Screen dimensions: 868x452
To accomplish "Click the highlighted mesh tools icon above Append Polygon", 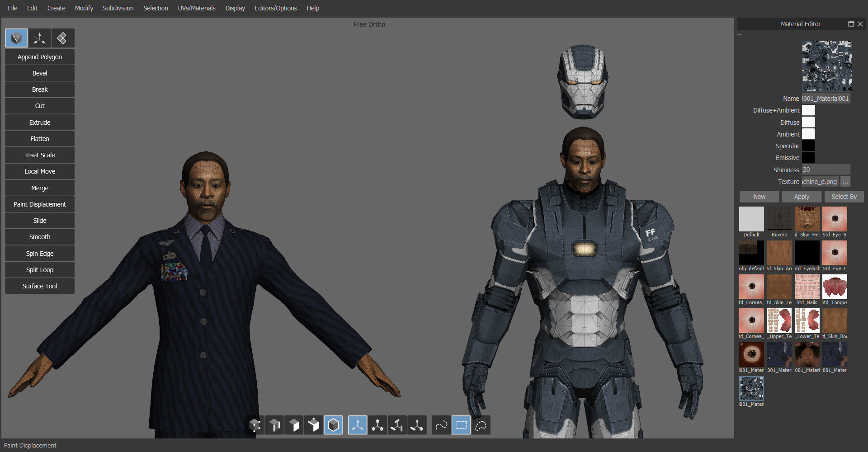I will 16,38.
